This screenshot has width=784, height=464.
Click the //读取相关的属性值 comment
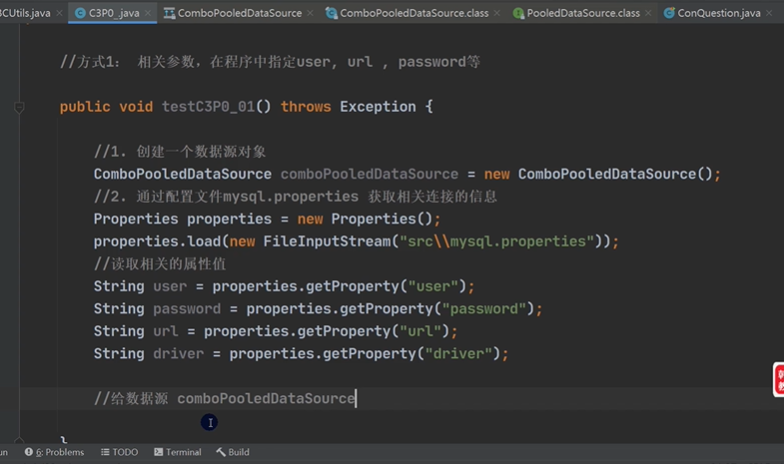[160, 264]
